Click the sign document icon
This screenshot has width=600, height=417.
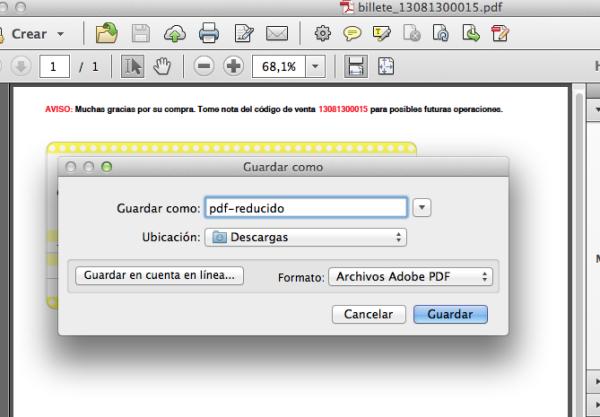click(500, 33)
